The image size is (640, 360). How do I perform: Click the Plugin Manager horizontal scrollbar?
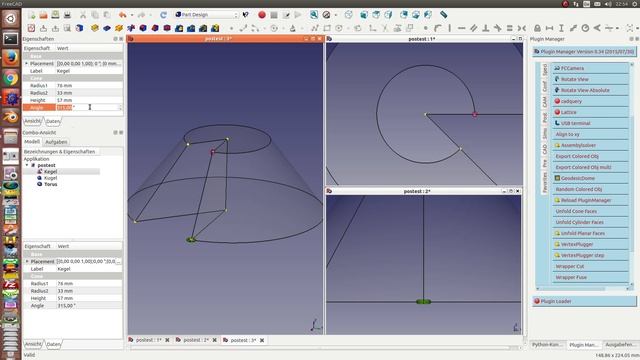[x=583, y=289]
